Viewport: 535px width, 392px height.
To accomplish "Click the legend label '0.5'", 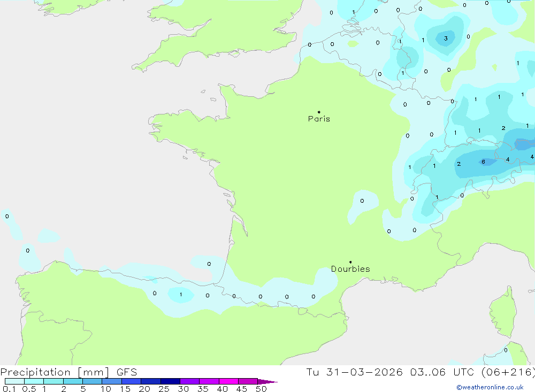I will (x=29, y=389).
